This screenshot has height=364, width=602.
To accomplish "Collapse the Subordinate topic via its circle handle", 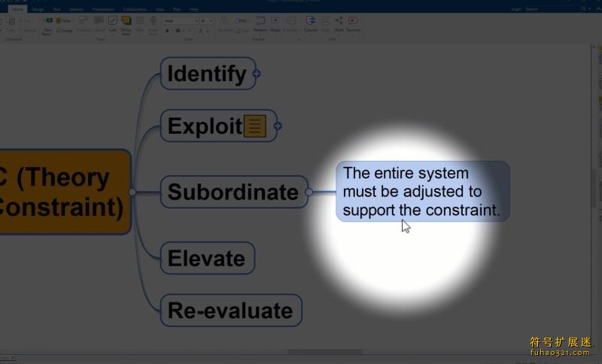I will 309,192.
